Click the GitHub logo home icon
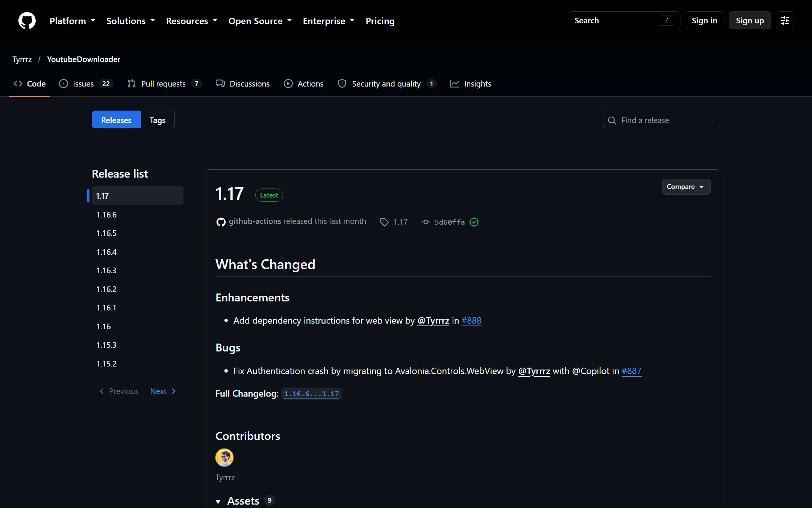 point(27,20)
